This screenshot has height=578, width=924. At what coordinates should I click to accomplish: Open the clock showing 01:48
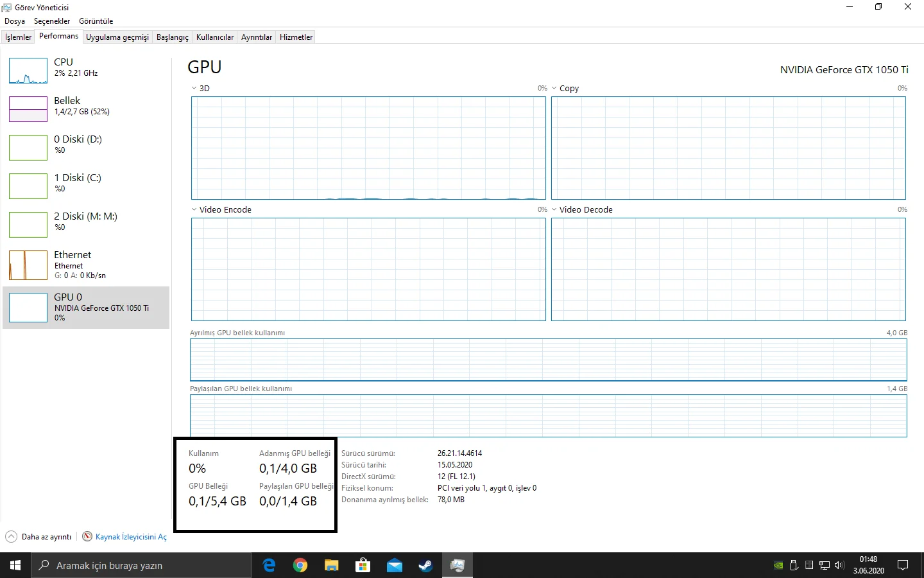[x=868, y=565]
